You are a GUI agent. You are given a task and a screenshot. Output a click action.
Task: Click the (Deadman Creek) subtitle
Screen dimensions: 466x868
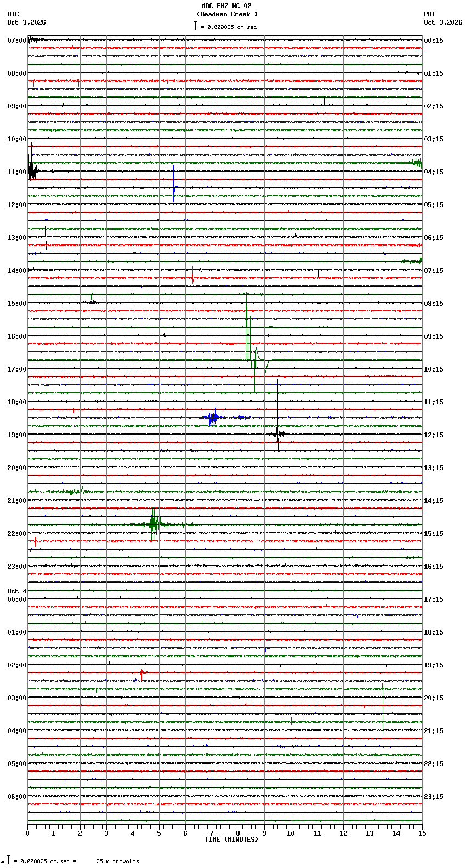click(x=227, y=14)
